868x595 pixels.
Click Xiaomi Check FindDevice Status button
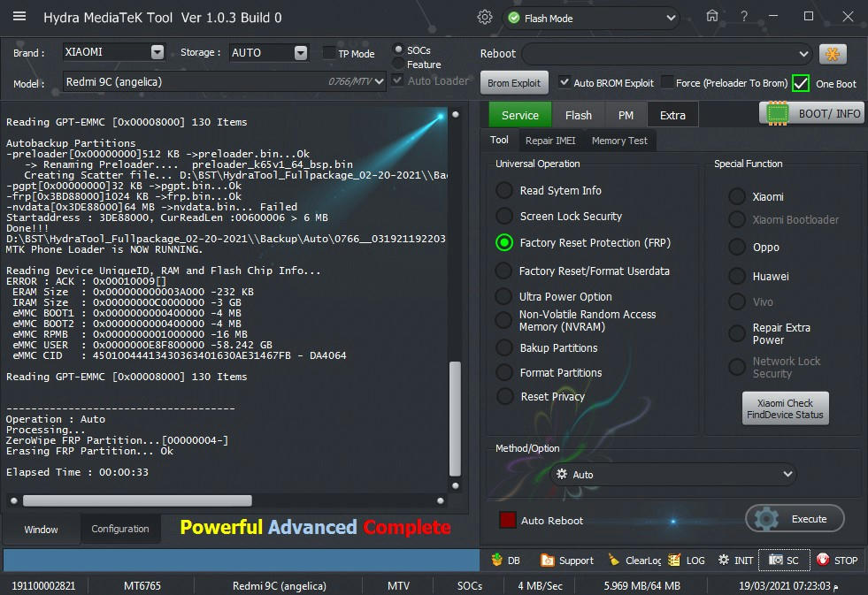coord(785,408)
